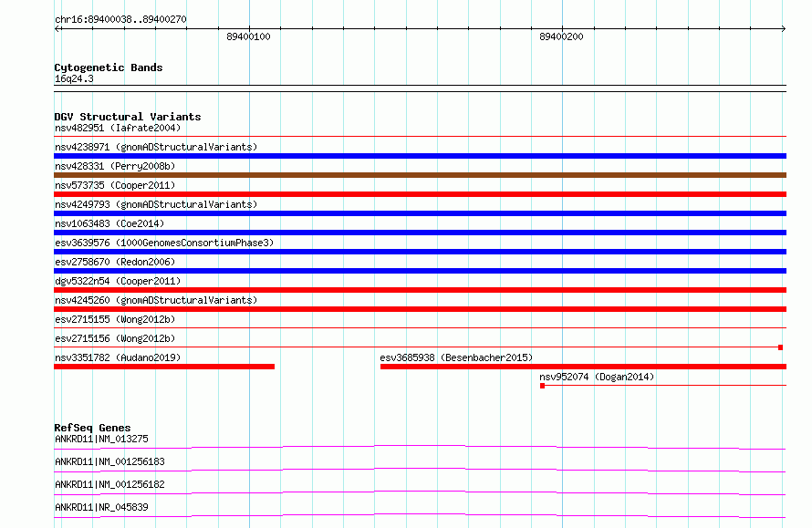Open variant nsv4245260 gnomAD label
Viewport: 812px width, 528px height.
coord(156,300)
